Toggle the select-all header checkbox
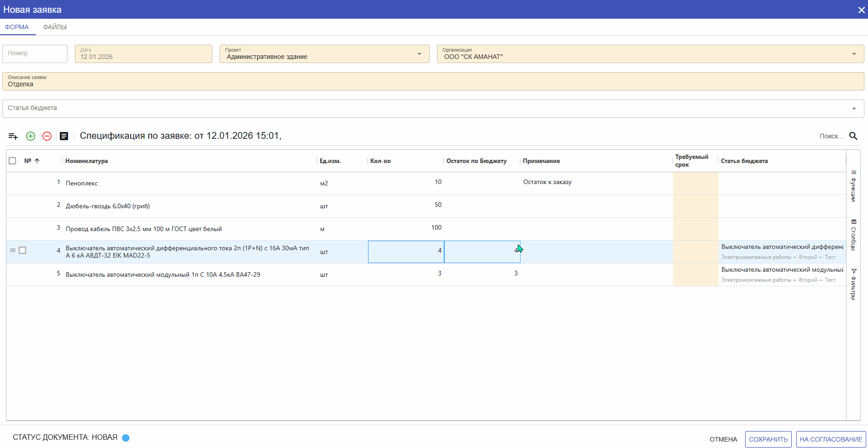Screen dimensions: 868x448 (12, 161)
